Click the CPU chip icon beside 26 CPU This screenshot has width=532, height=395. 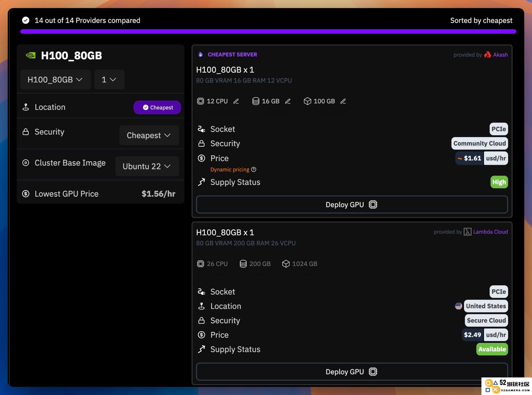tap(200, 264)
